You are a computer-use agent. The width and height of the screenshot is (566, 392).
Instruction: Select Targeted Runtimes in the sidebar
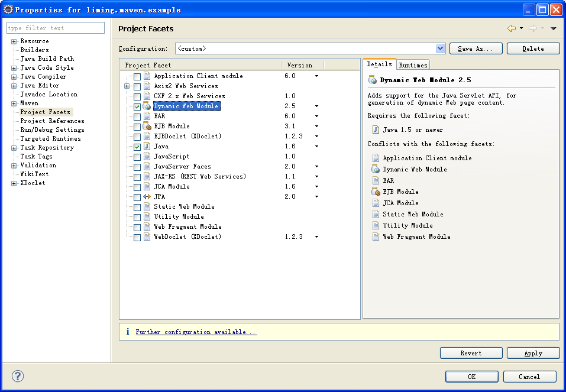tap(50, 139)
